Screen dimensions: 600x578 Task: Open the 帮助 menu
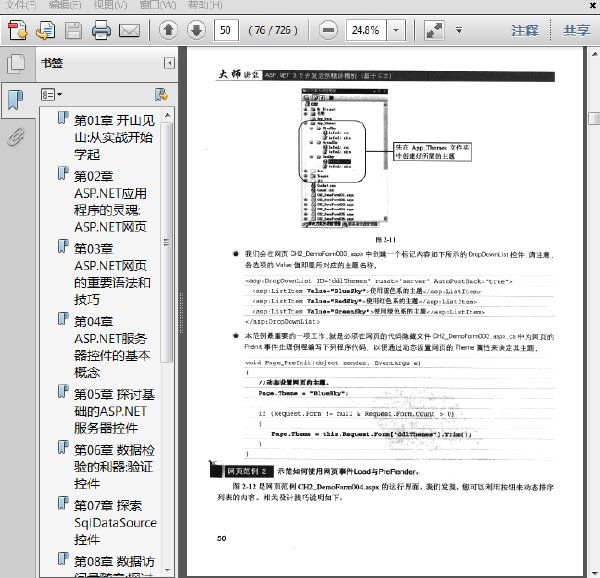click(205, 5)
